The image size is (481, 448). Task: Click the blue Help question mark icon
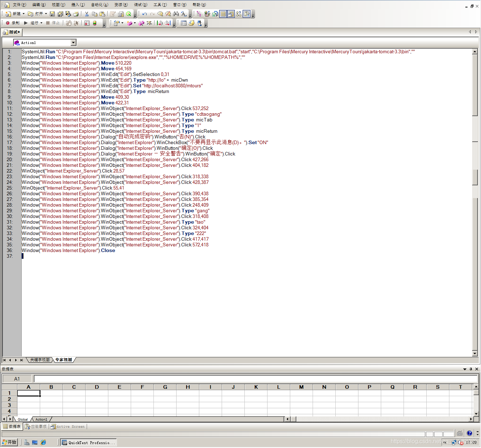470,433
